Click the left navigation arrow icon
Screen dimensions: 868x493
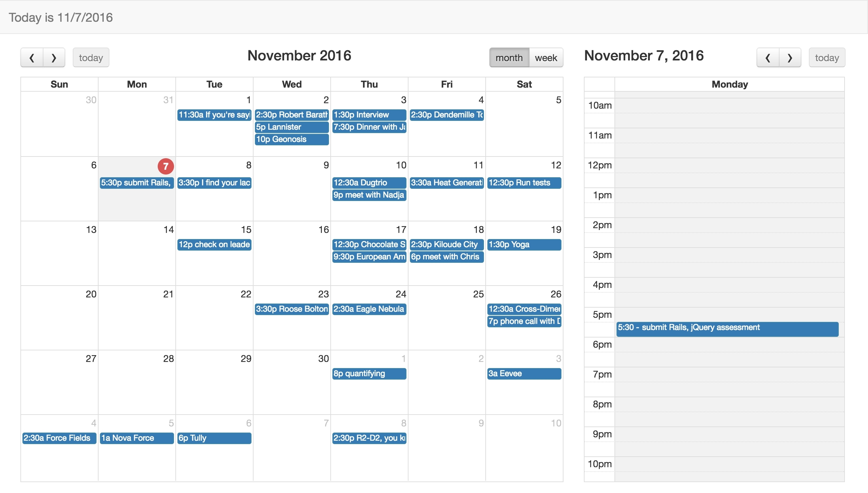point(32,57)
